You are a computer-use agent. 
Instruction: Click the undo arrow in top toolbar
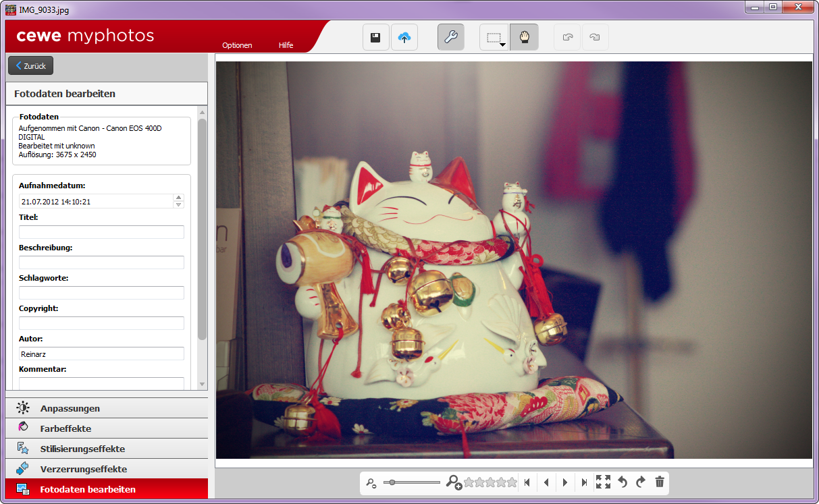pyautogui.click(x=567, y=38)
